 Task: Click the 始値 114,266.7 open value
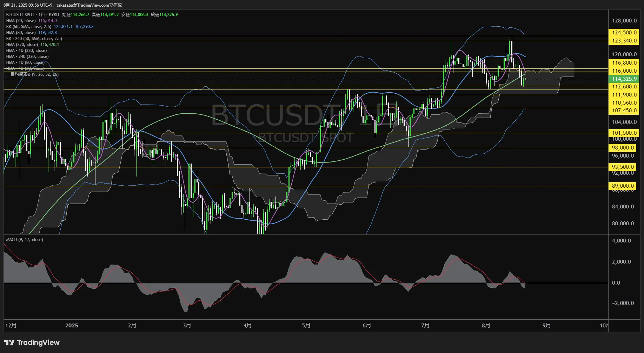click(76, 15)
